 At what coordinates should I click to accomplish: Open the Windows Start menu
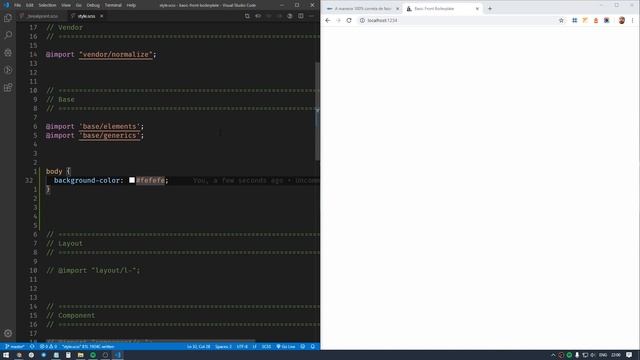point(6,355)
